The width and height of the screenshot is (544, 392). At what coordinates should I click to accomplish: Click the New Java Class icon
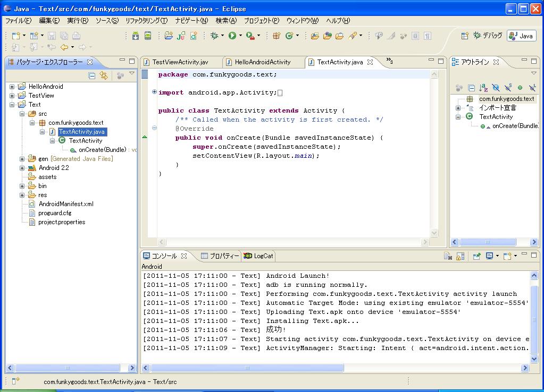click(x=289, y=36)
